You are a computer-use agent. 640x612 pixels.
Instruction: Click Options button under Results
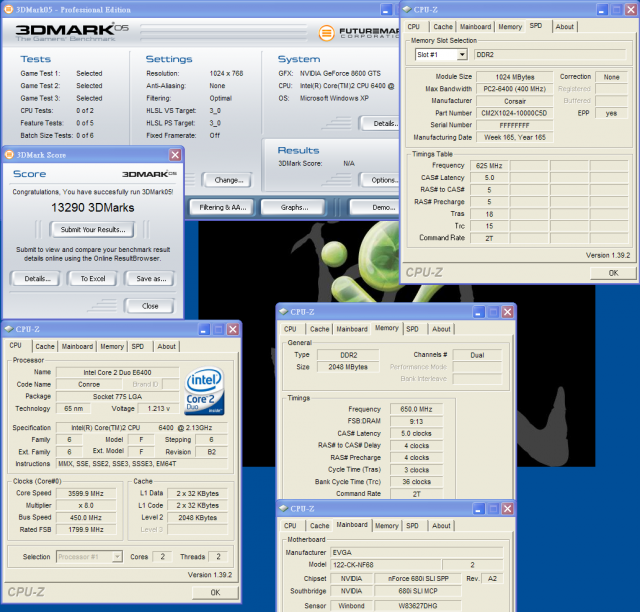click(380, 180)
